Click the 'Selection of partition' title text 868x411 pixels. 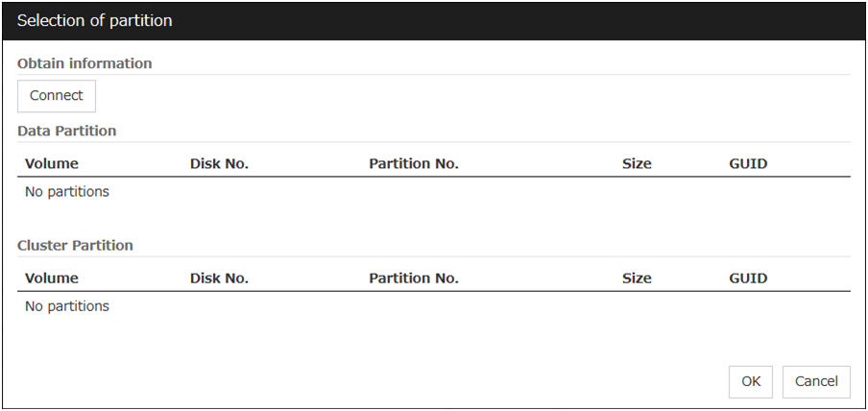point(95,20)
